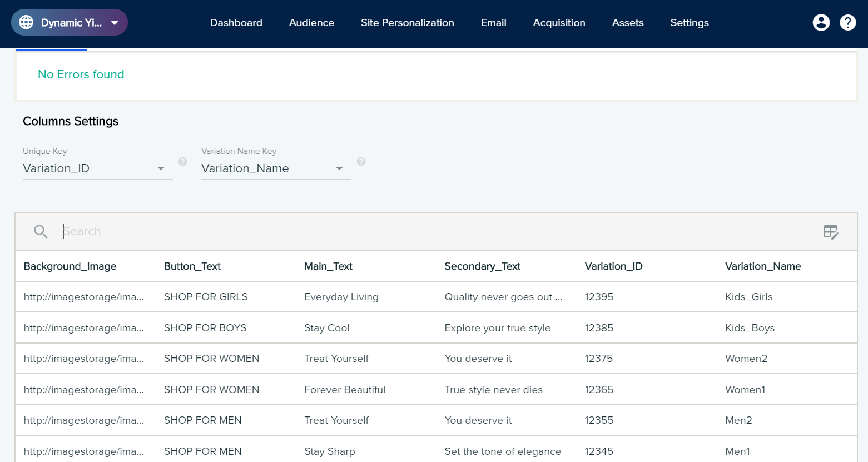Select the 'SHOP FOR GIRLS' cell

point(206,297)
